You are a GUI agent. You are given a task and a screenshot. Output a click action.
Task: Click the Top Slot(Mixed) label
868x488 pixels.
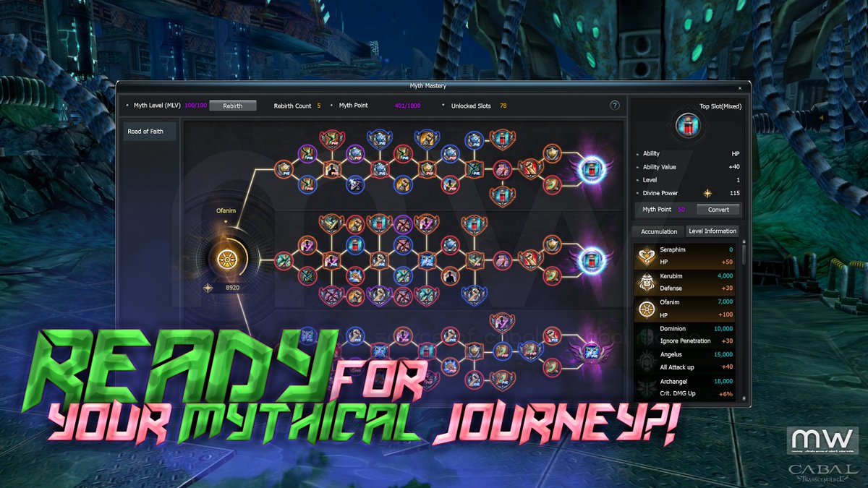click(720, 106)
